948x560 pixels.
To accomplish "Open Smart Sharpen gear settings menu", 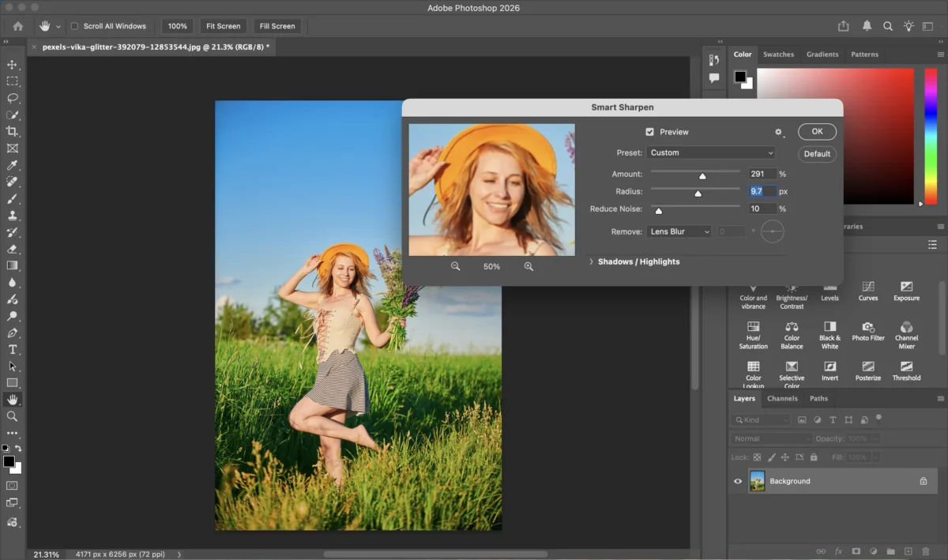I will click(x=778, y=133).
